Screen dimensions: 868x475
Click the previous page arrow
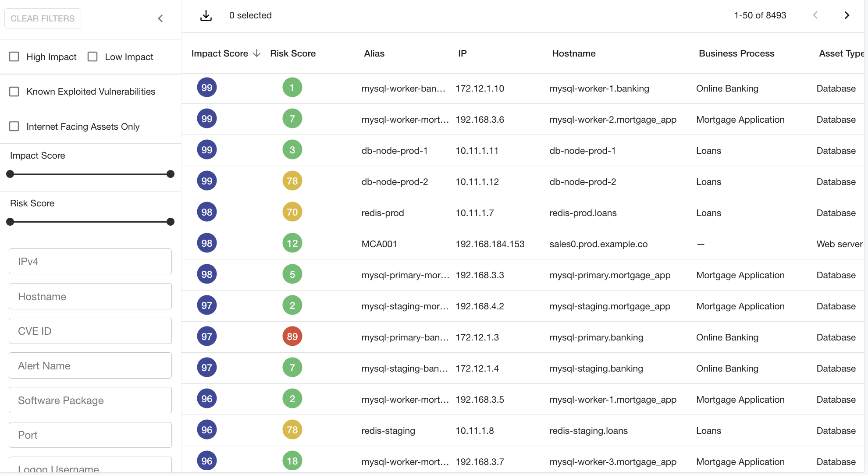815,15
